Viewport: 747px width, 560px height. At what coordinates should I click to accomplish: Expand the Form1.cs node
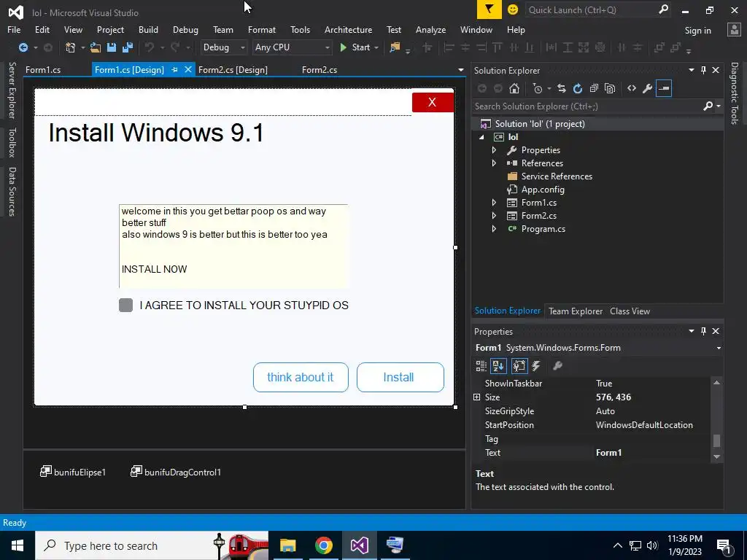494,203
